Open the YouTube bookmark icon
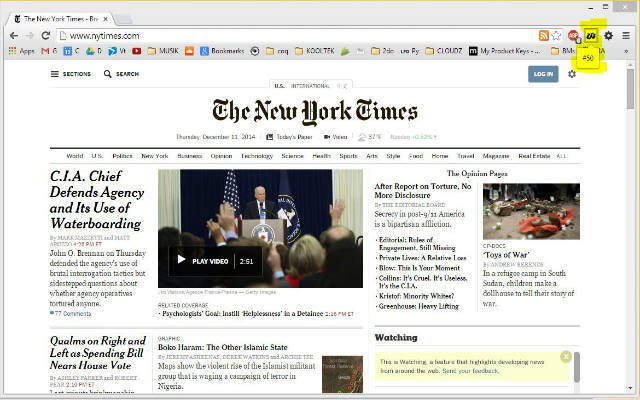 pos(136,51)
